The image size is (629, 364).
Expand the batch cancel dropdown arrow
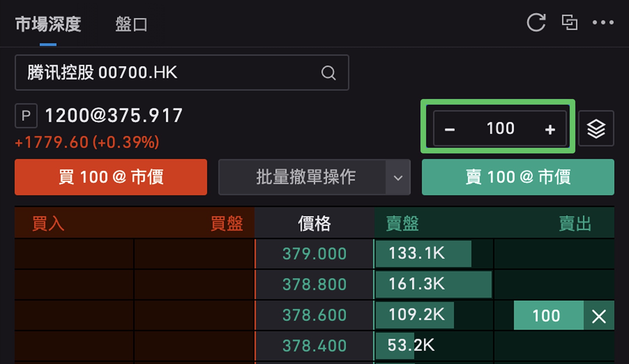tap(398, 177)
